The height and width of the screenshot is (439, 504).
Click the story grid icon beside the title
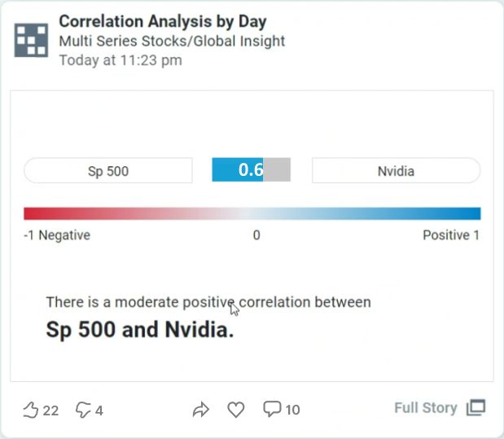click(31, 40)
